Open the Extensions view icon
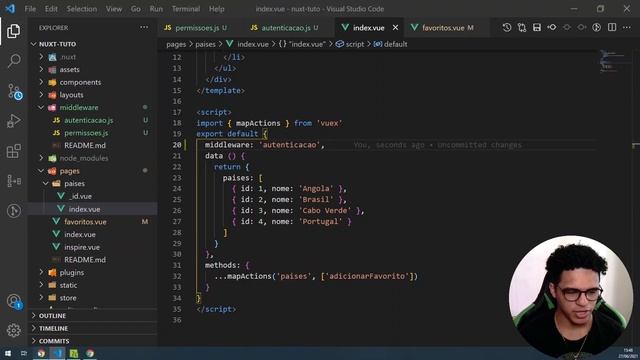Image resolution: width=640 pixels, height=360 pixels. click(13, 151)
